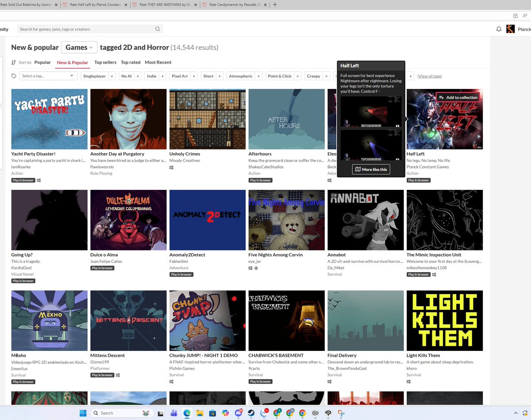
Task: Switch to Top sellers sorting
Action: (105, 62)
